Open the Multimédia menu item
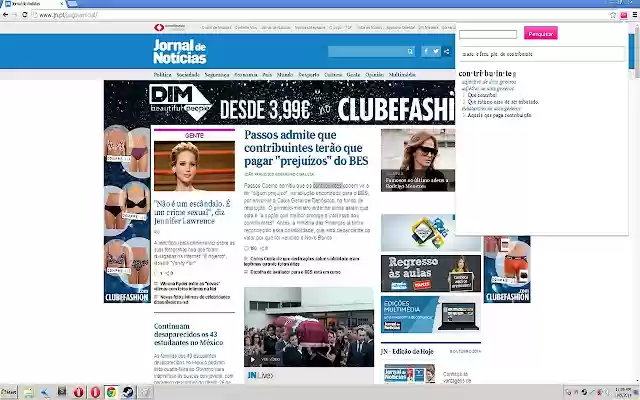640x400 pixels. tap(402, 75)
